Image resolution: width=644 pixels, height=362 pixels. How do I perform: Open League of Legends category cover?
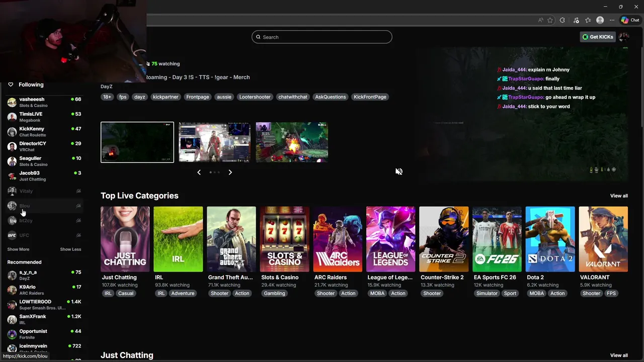[391, 239]
